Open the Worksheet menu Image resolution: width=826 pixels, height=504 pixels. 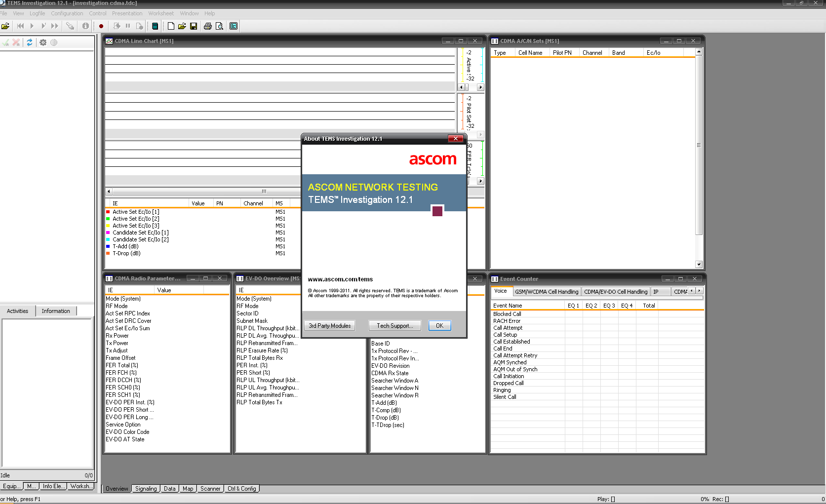161,13
